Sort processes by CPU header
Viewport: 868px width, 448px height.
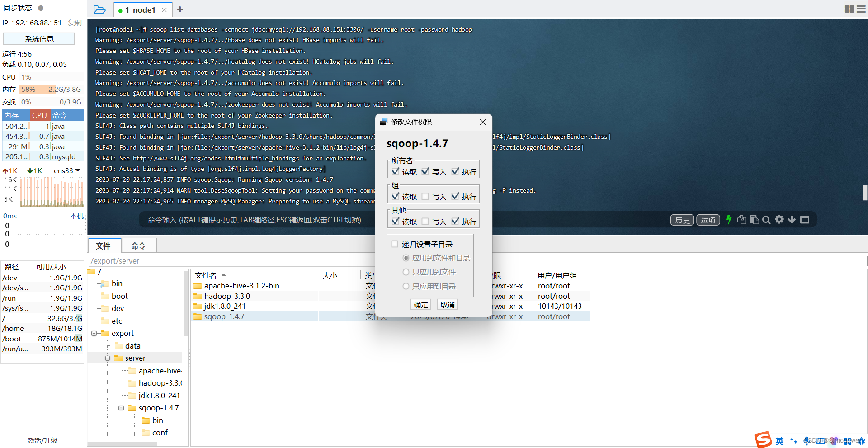[39, 115]
